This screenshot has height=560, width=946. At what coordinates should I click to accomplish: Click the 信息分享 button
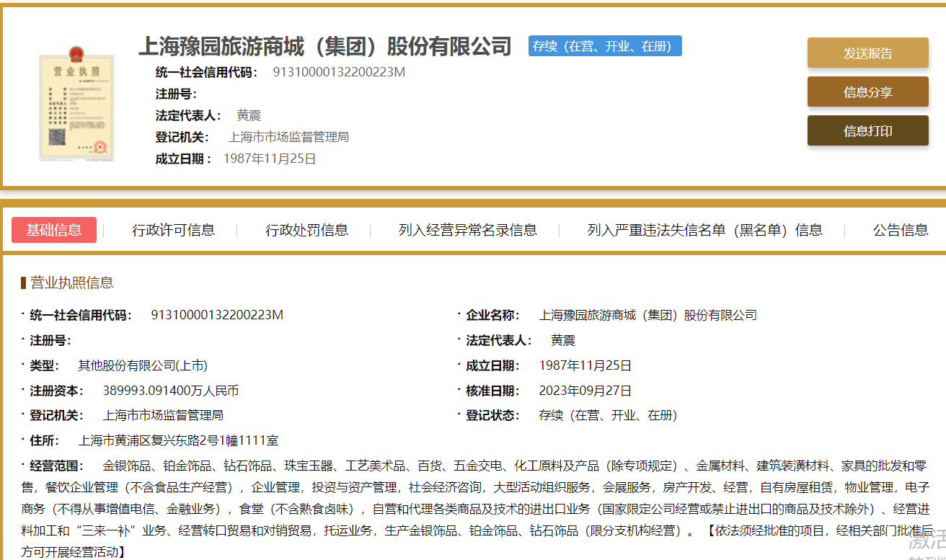[867, 92]
